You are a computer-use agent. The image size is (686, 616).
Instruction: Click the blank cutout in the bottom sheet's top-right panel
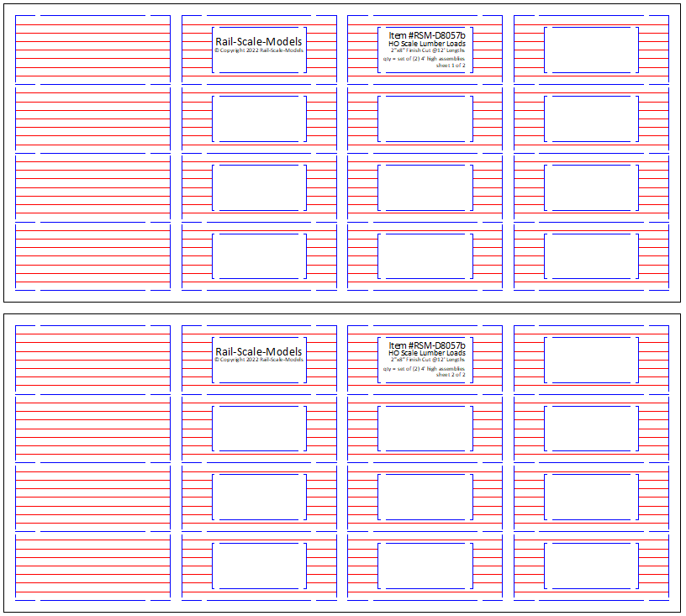(591, 360)
